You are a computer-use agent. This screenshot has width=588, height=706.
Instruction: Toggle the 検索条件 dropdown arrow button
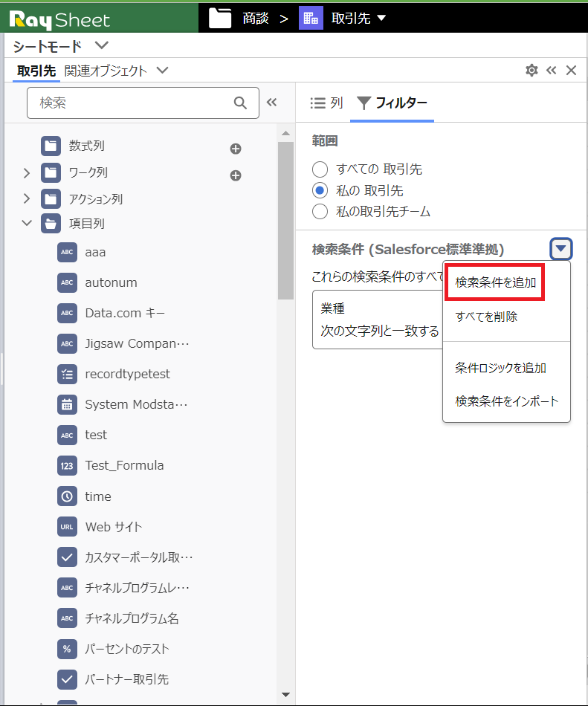(560, 248)
